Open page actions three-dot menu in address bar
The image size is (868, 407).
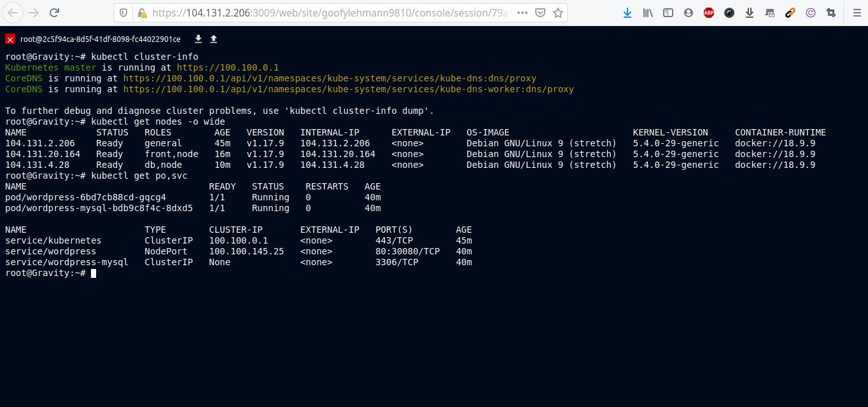point(522,13)
